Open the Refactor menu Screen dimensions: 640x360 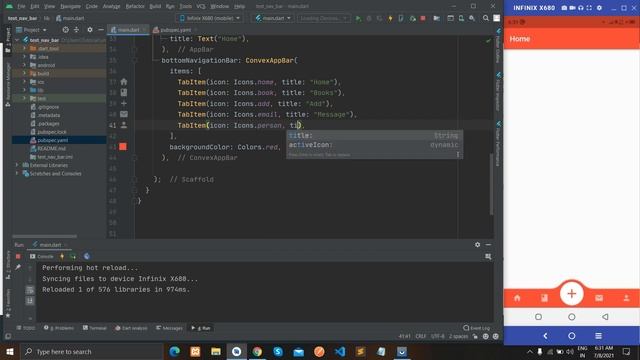click(x=135, y=7)
